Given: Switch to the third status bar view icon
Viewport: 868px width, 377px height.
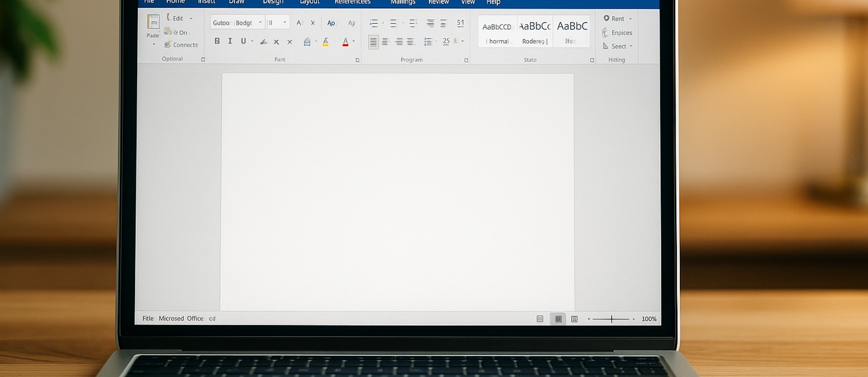Looking at the screenshot, I should (574, 319).
